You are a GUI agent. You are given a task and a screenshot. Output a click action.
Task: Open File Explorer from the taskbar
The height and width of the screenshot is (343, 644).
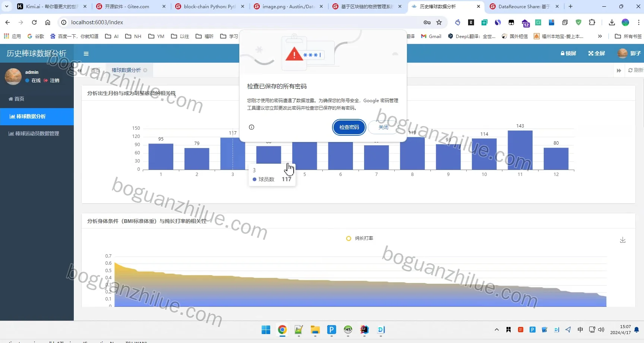315,330
